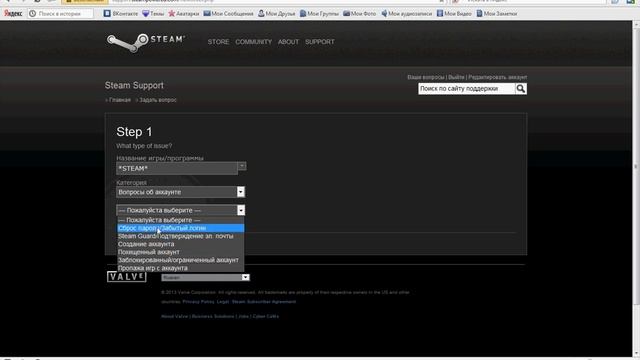Select Похищенный аккаунт option
Screen dimensions: 640x360
coord(180,252)
